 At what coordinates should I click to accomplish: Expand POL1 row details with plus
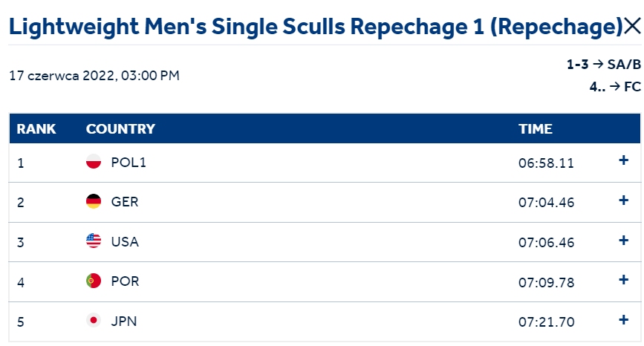click(623, 160)
